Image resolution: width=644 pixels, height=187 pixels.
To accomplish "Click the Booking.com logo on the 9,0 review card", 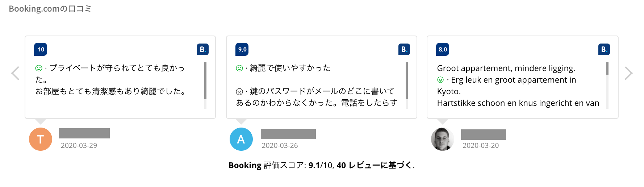I will [x=404, y=49].
